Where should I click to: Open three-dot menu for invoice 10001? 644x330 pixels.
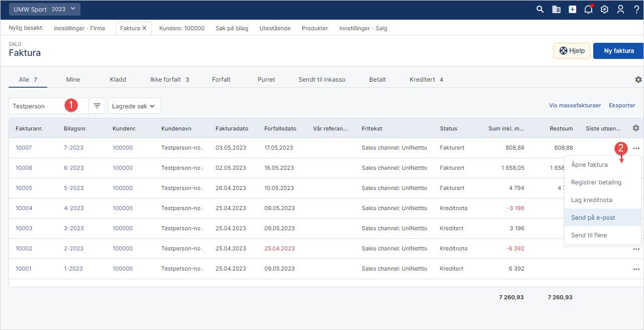coord(636,269)
